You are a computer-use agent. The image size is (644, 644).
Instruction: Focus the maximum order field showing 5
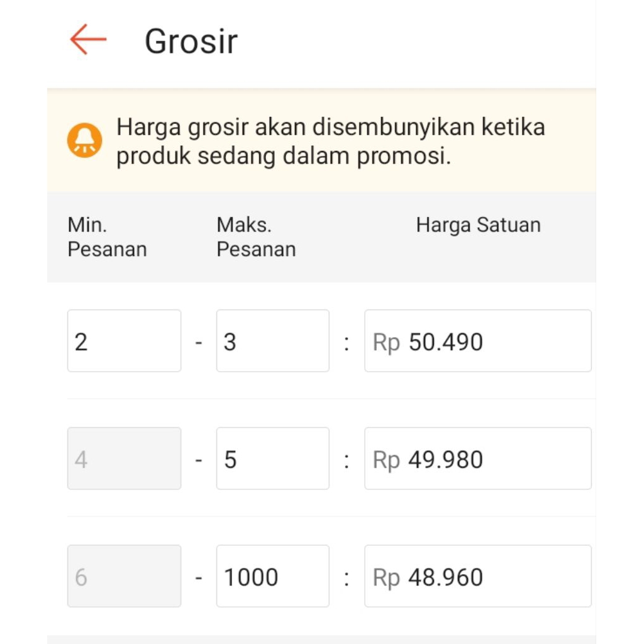[x=272, y=458]
